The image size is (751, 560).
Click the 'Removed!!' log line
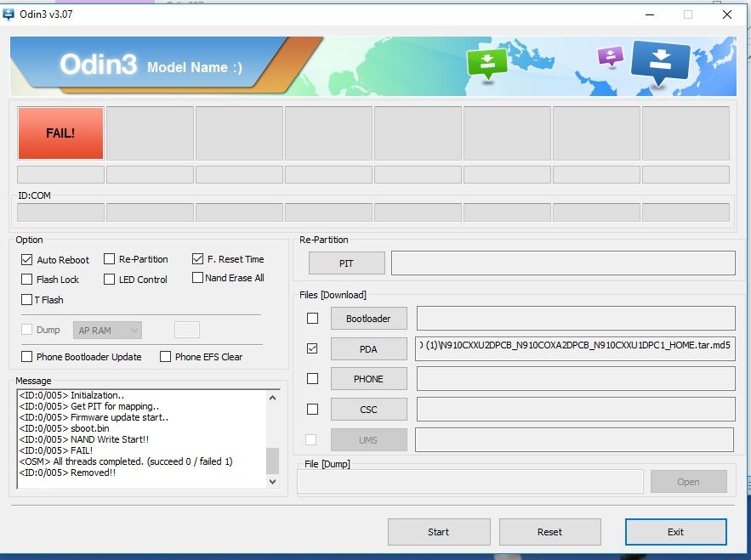coord(67,472)
